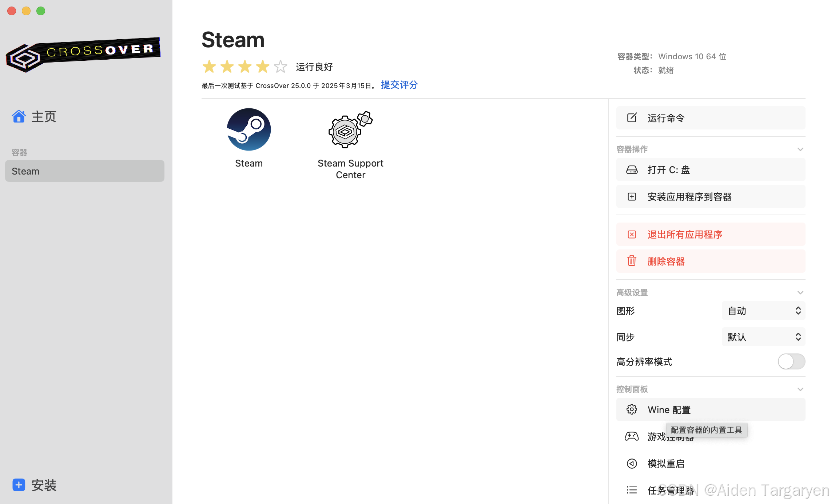Click Windows 10 64 位 container type text
This screenshot has height=504, width=831.
tap(692, 56)
